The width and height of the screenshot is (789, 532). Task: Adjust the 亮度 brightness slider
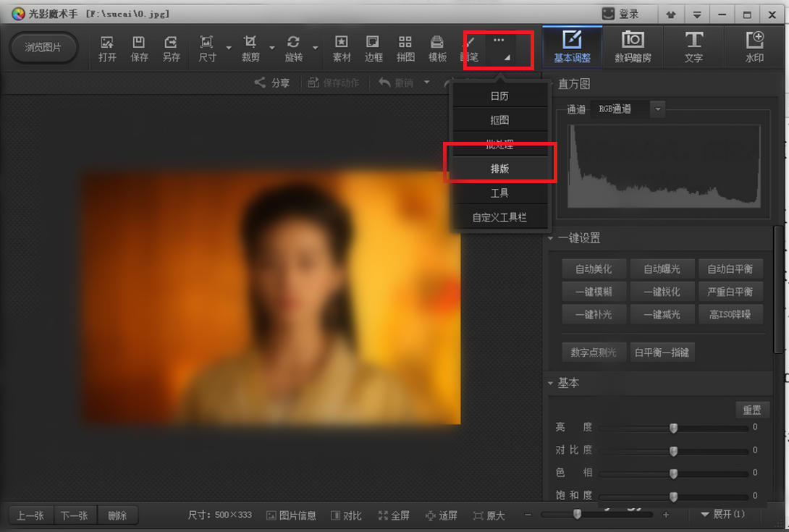click(x=673, y=427)
